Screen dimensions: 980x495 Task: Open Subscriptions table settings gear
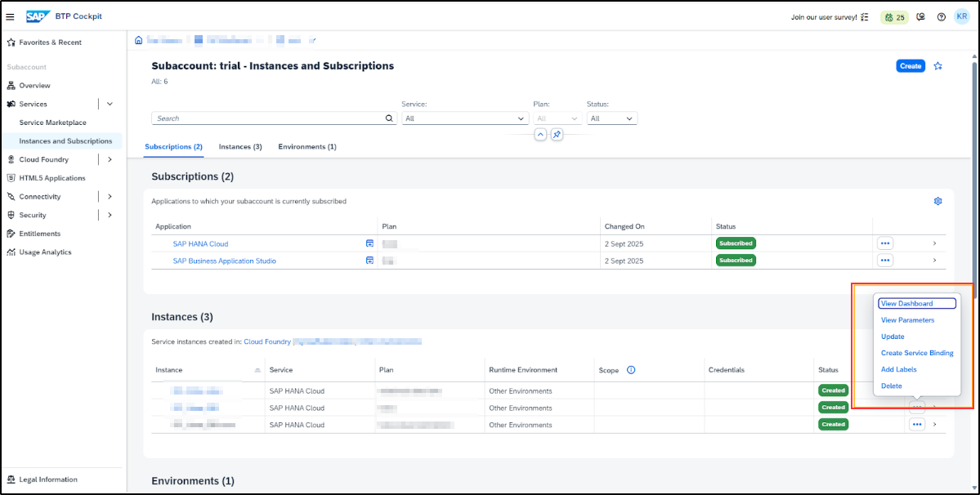pos(937,201)
